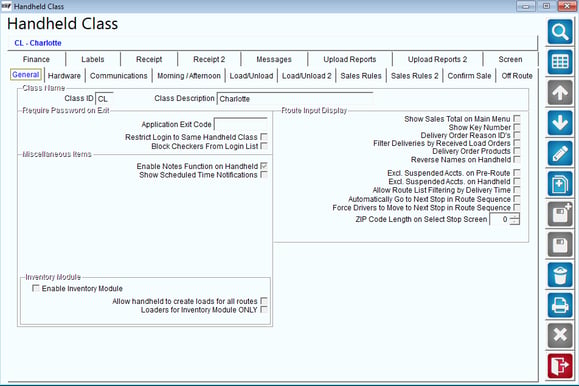
Task: Open the Upload Reports tab
Action: (350, 59)
